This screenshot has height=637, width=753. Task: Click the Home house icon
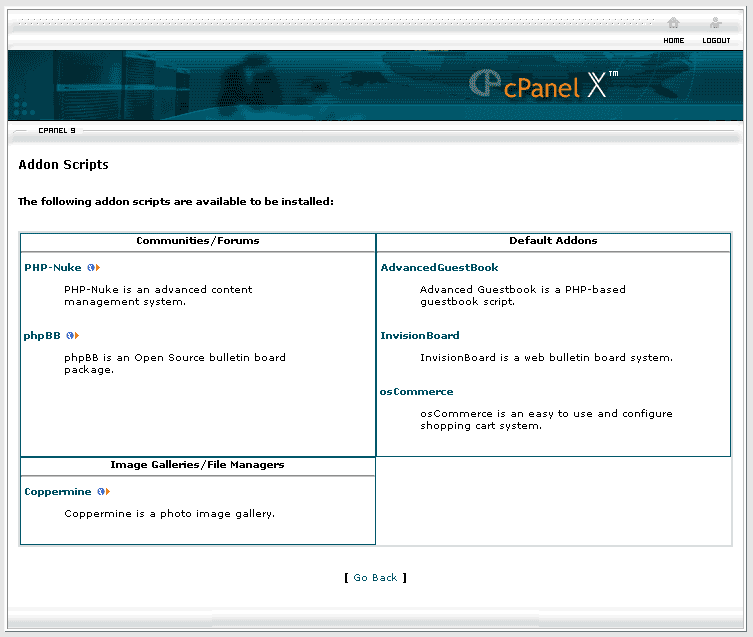click(673, 24)
